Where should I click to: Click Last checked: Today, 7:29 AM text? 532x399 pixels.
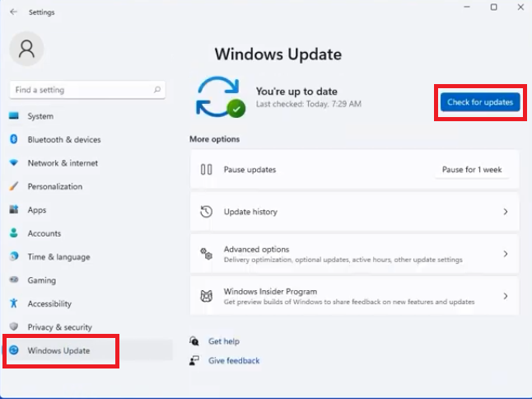pyautogui.click(x=308, y=104)
